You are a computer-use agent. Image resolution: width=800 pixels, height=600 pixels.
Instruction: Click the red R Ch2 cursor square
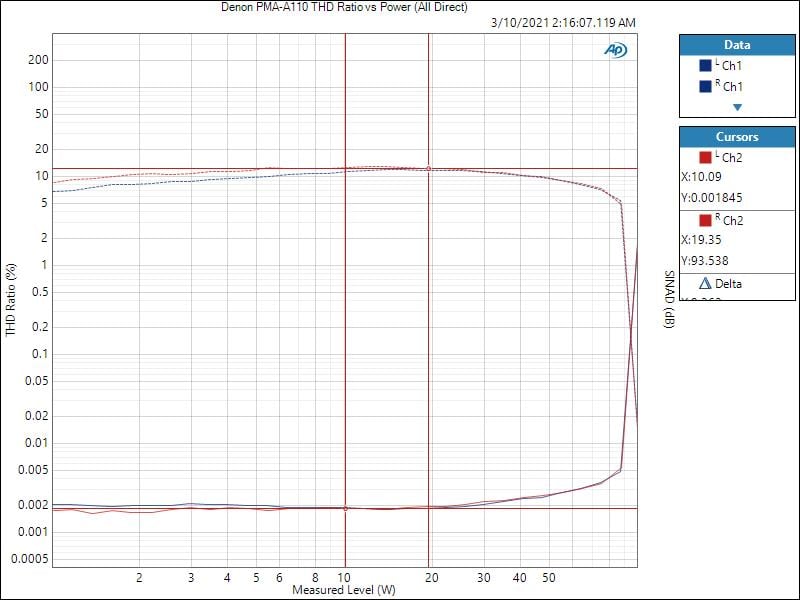pos(706,220)
